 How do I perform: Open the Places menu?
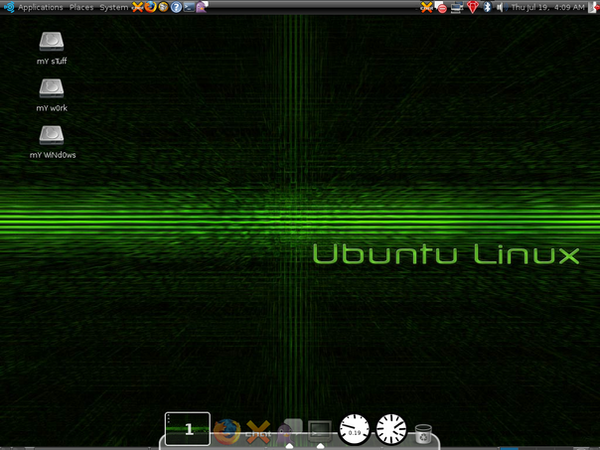pos(81,7)
